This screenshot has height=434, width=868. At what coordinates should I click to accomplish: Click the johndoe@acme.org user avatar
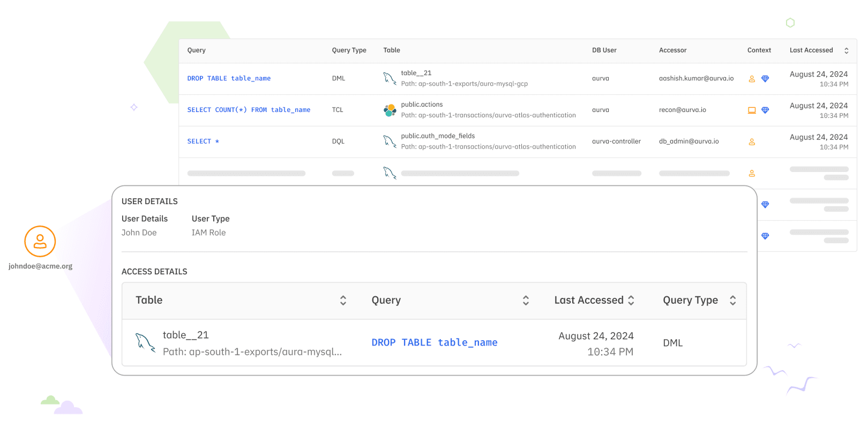click(x=40, y=242)
